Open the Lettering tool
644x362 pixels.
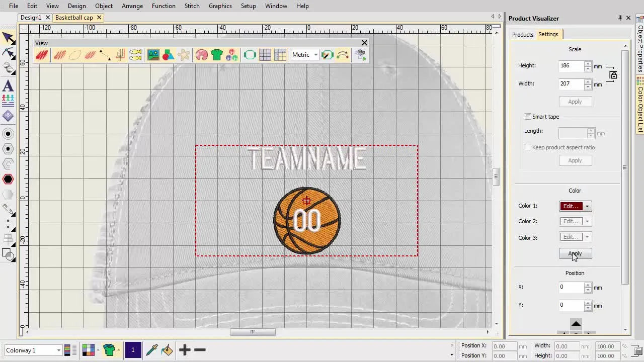coord(9,85)
